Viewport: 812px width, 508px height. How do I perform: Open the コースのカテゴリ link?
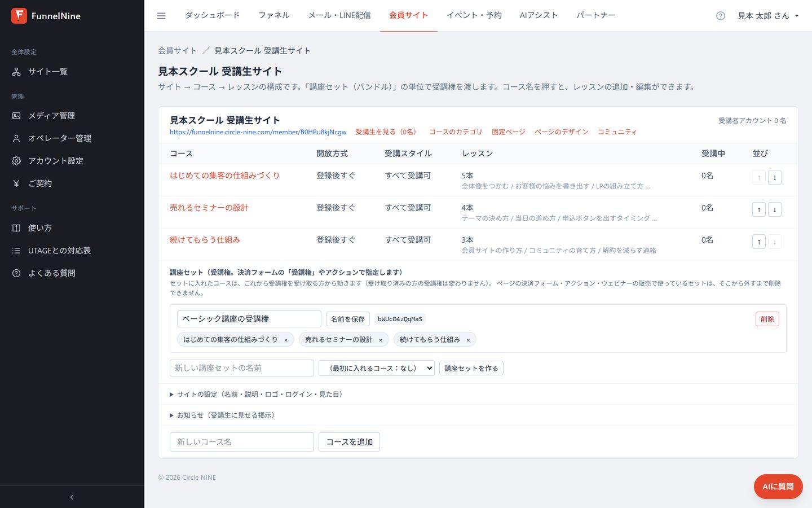coord(456,132)
